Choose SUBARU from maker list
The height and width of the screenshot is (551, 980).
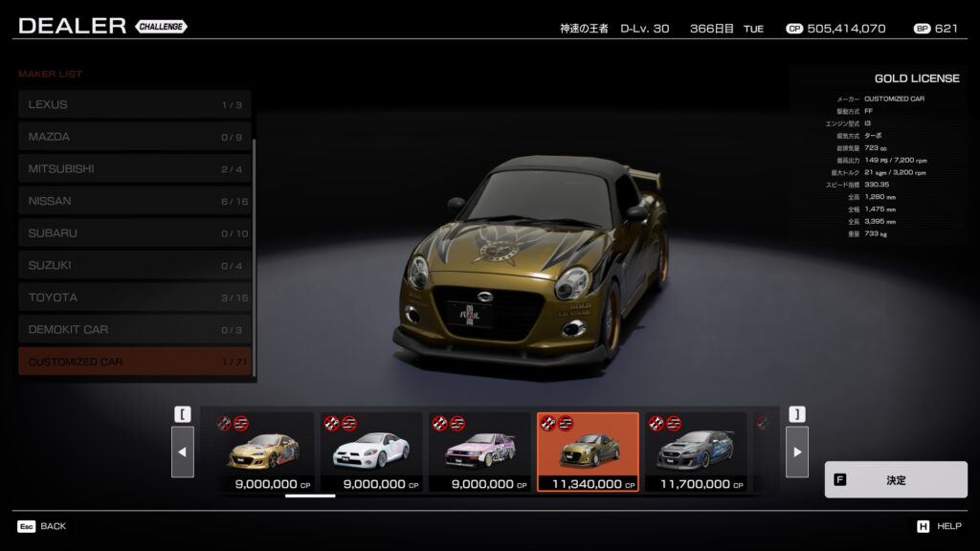(134, 233)
